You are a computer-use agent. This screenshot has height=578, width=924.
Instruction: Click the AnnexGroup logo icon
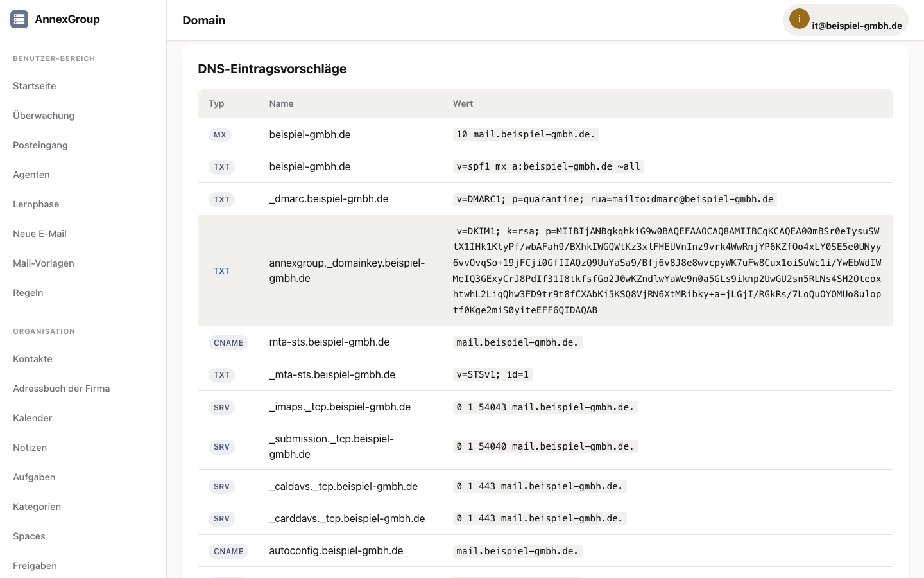click(x=19, y=19)
